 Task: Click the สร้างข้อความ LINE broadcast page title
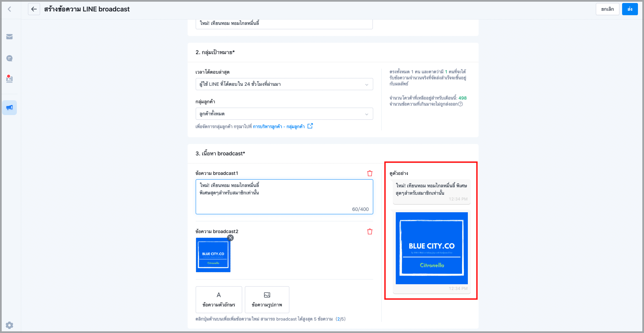click(87, 9)
